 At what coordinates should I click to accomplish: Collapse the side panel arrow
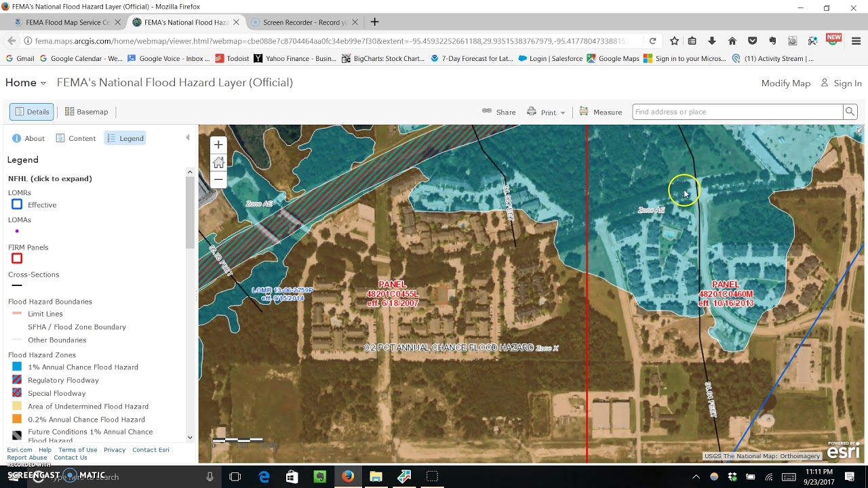point(188,138)
